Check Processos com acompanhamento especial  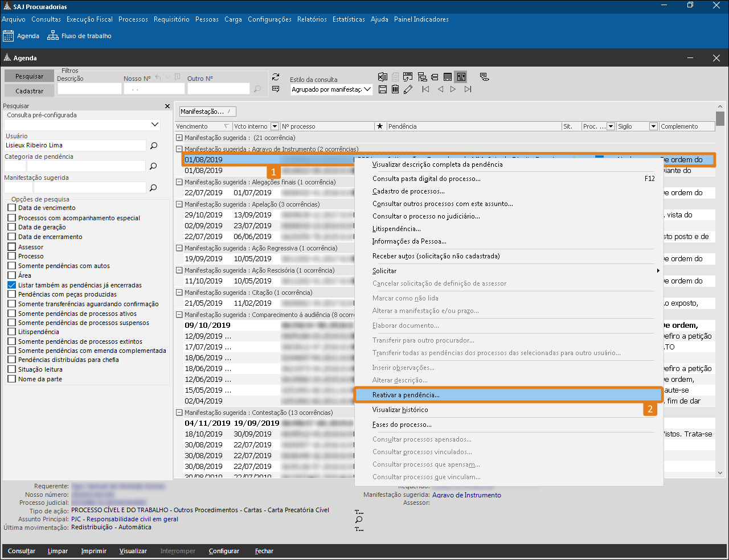point(12,218)
